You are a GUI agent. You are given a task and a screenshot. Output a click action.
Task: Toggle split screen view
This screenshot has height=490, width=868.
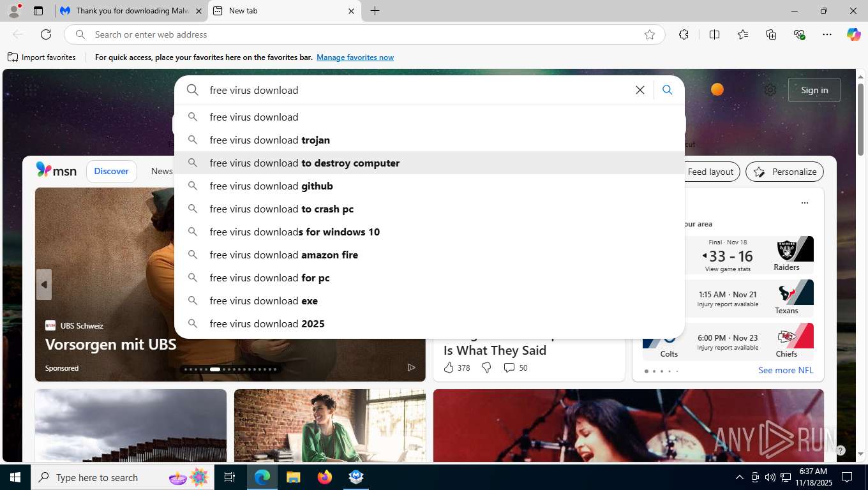714,34
